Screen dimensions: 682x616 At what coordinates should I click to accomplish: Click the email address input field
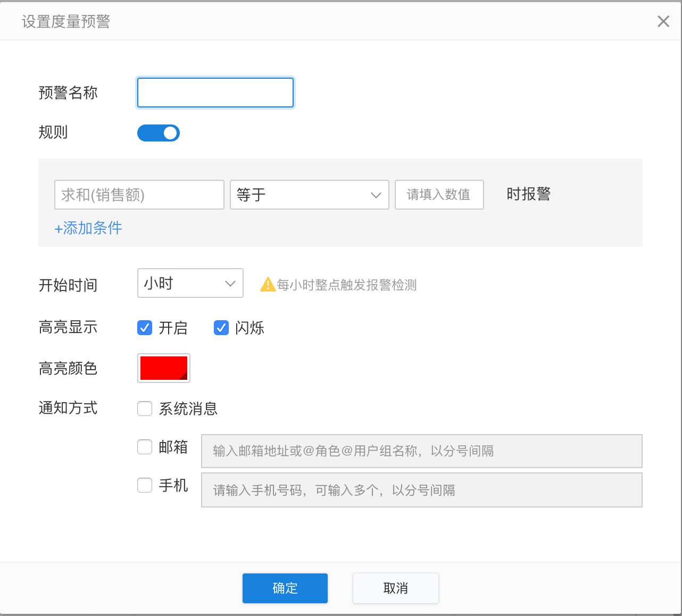point(421,451)
